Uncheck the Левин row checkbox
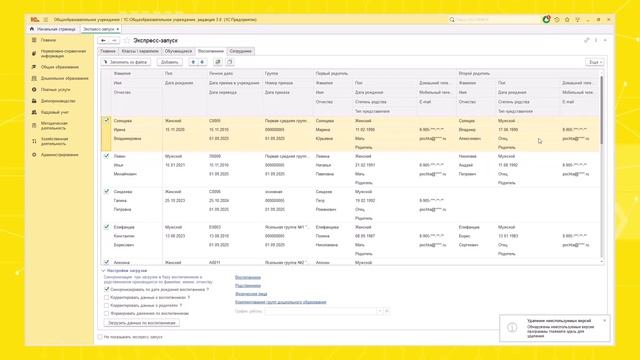Image resolution: width=640 pixels, height=360 pixels. [x=107, y=156]
